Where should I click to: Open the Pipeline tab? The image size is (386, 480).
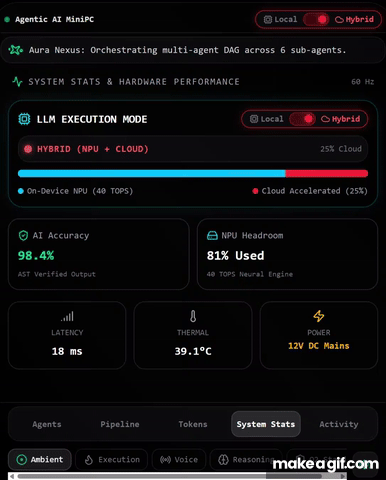120,424
